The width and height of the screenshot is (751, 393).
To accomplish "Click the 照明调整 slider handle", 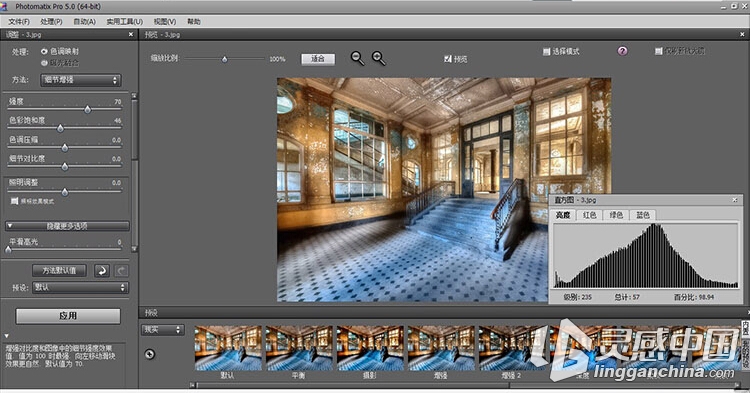I will (65, 192).
